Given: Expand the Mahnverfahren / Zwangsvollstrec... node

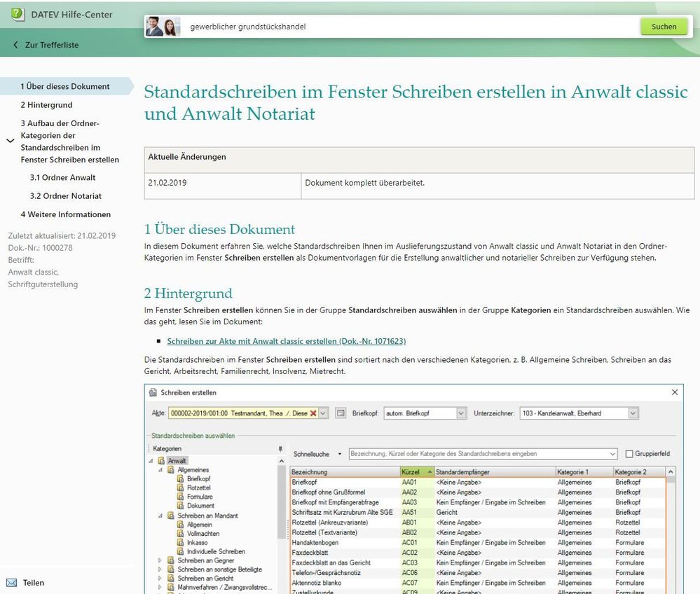Looking at the screenshot, I should pyautogui.click(x=160, y=587).
